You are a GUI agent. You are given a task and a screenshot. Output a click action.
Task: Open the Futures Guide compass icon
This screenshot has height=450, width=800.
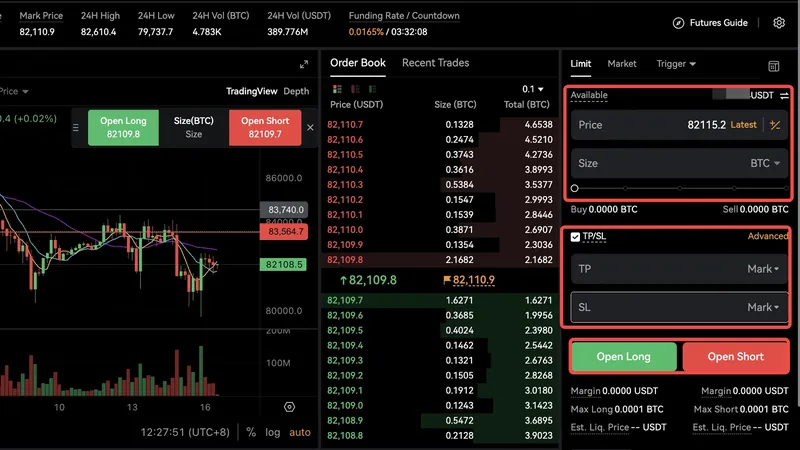pyautogui.click(x=678, y=23)
